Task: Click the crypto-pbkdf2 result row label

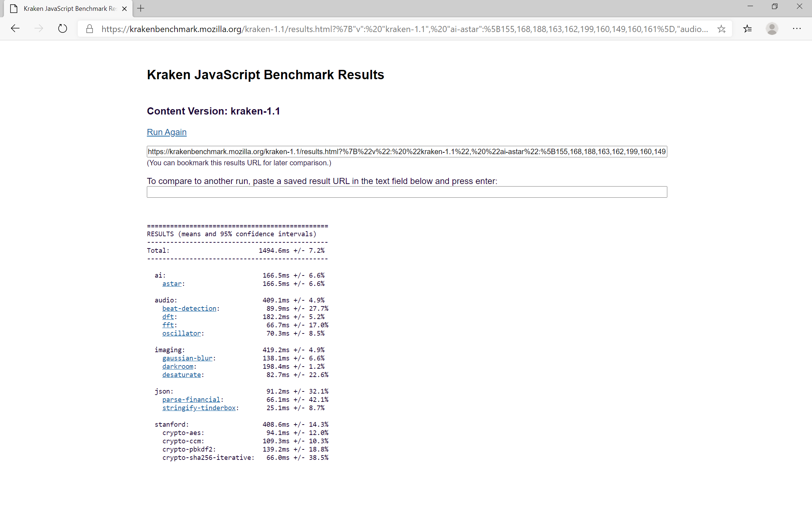Action: point(189,449)
